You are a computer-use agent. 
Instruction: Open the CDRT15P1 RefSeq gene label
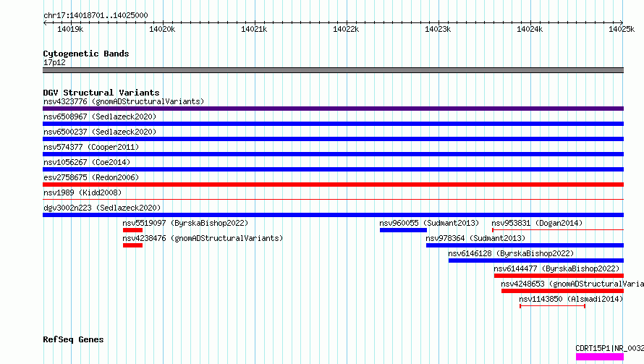tap(609, 348)
